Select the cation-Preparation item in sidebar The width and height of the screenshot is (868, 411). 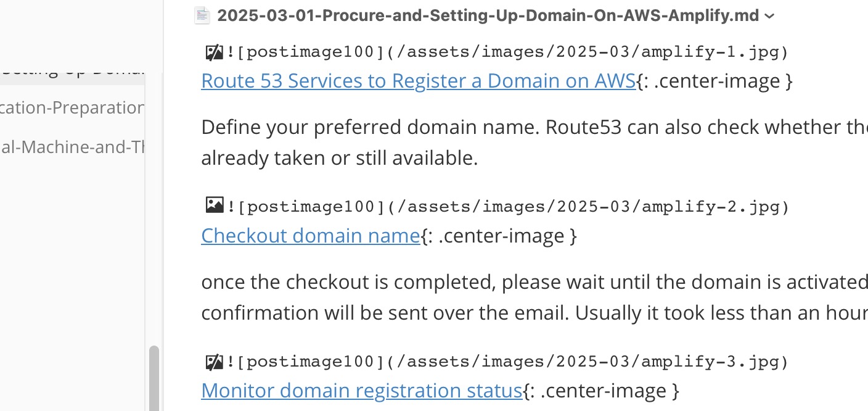(x=72, y=108)
